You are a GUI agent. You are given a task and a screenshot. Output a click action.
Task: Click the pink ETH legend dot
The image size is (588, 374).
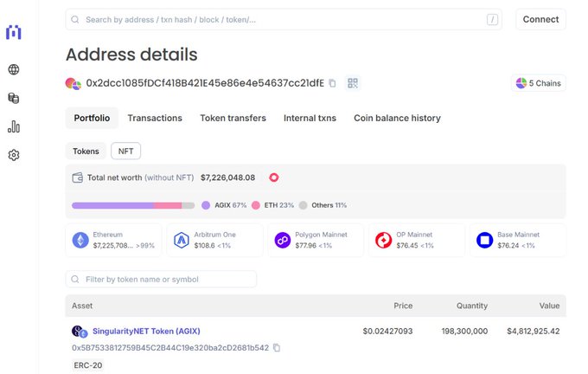pyautogui.click(x=256, y=205)
